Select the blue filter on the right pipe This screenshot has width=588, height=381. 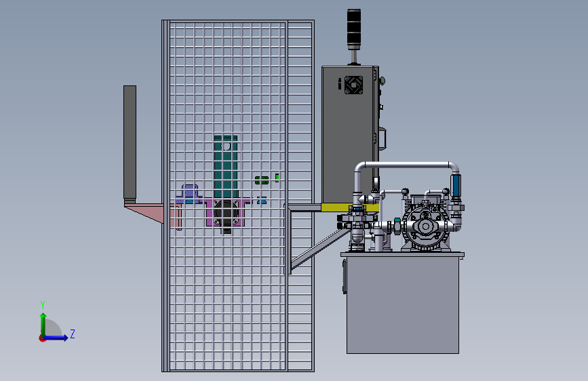pyautogui.click(x=455, y=185)
